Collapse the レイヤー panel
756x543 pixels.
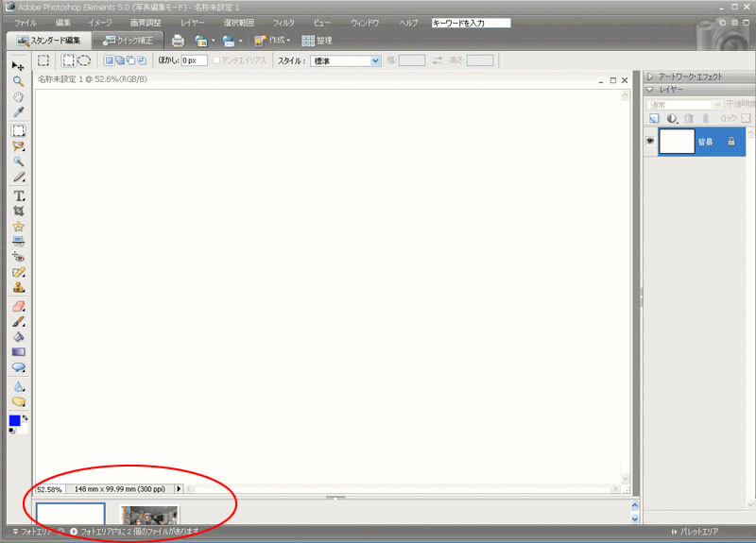tap(651, 89)
